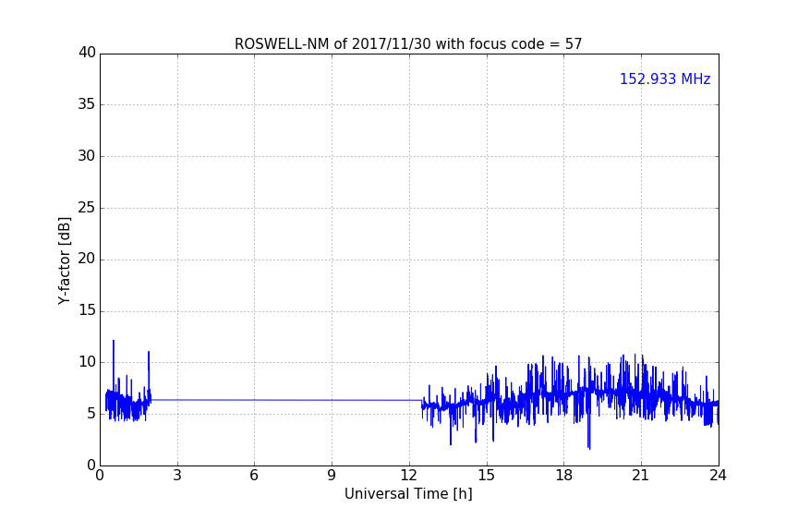Click the 'Y-factor [dB]' axis label
Viewport: 798px width, 532px height.
pos(64,260)
